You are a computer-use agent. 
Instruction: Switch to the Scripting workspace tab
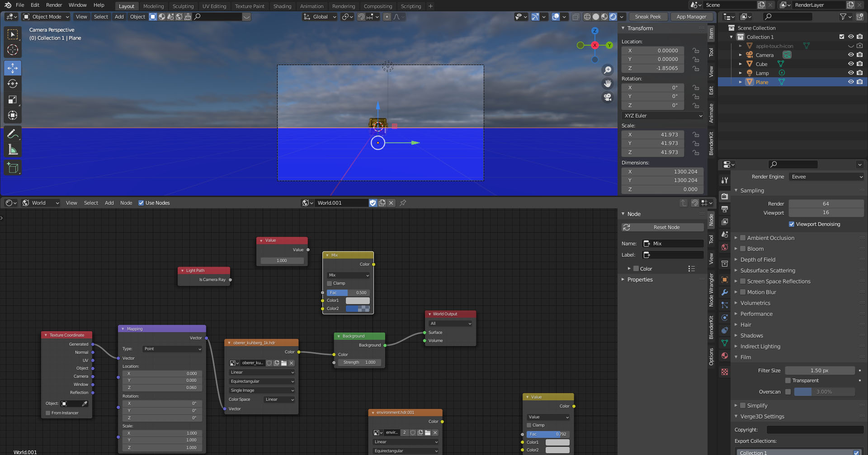click(x=410, y=6)
